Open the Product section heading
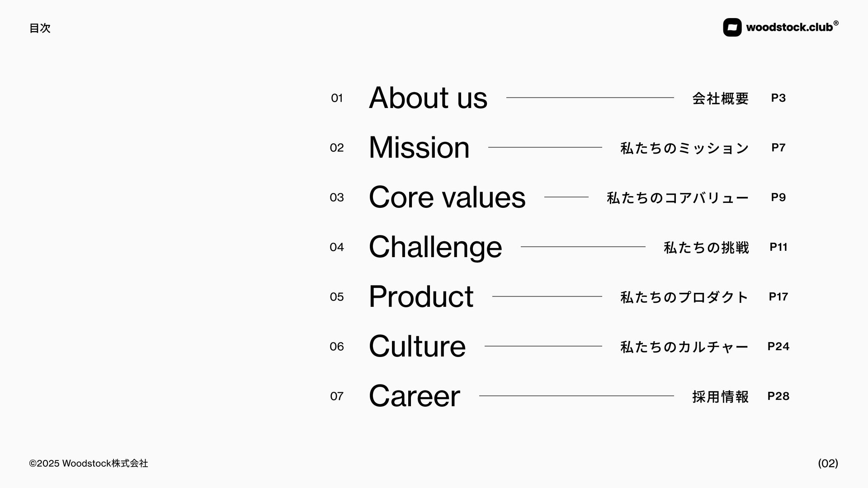 tap(421, 296)
